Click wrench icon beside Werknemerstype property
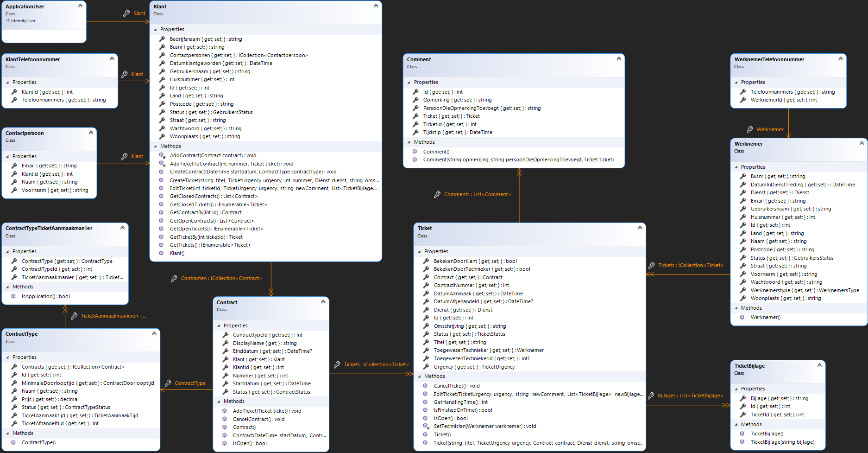This screenshot has height=453, width=868. point(743,290)
